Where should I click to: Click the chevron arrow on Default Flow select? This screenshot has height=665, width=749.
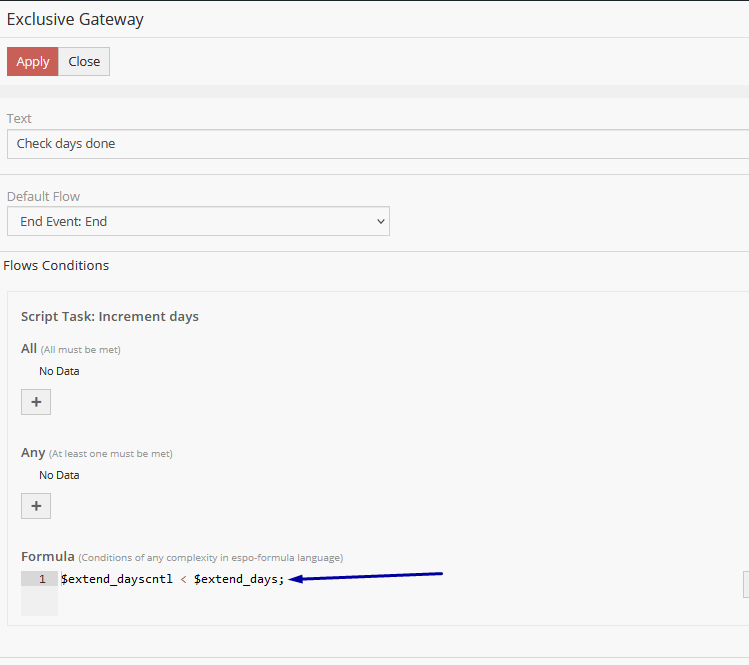click(380, 221)
